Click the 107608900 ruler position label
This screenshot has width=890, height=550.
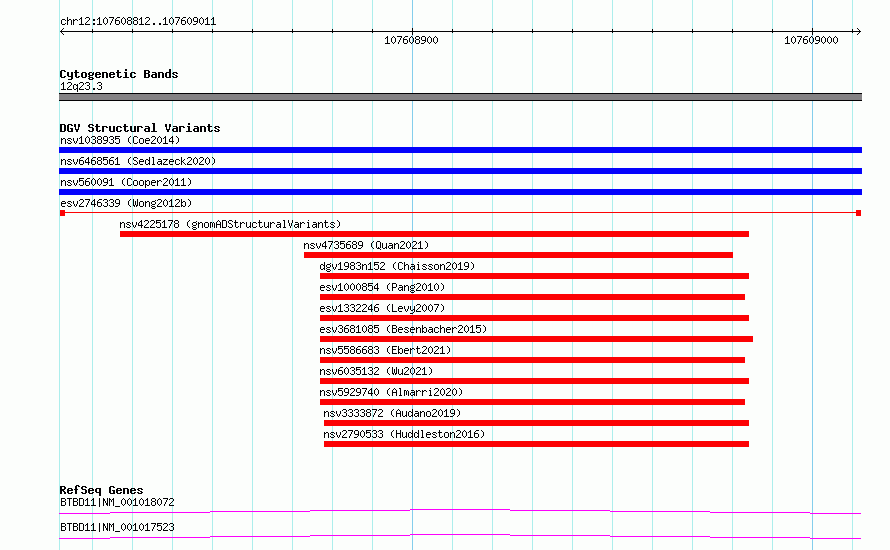point(411,40)
